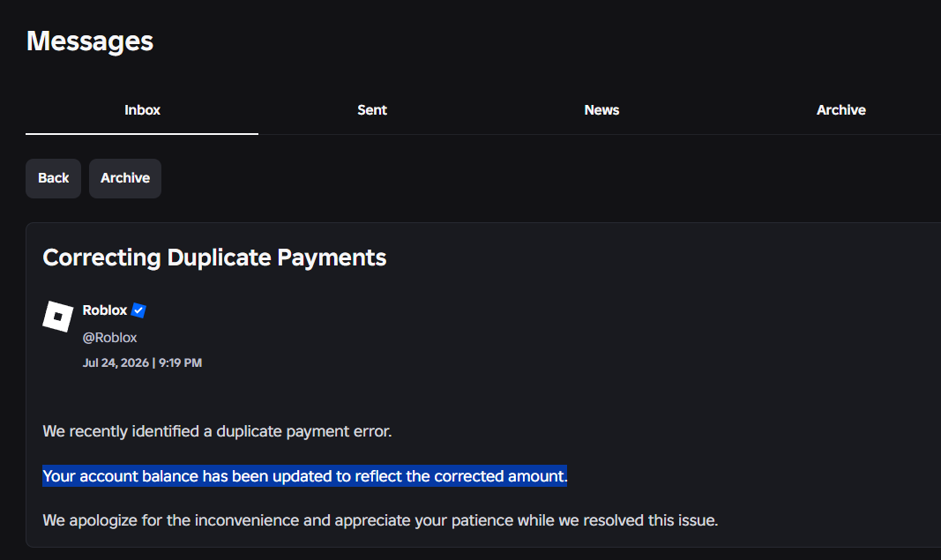Switch to the Inbox tab
Viewport: 941px width, 560px height.
click(x=142, y=110)
